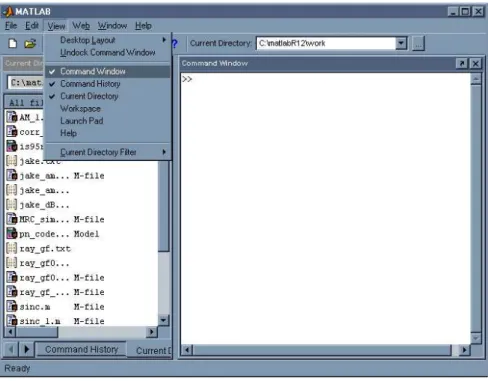488x381 pixels.
Task: Select the ray_gf0 M-file row
Action: click(82, 277)
